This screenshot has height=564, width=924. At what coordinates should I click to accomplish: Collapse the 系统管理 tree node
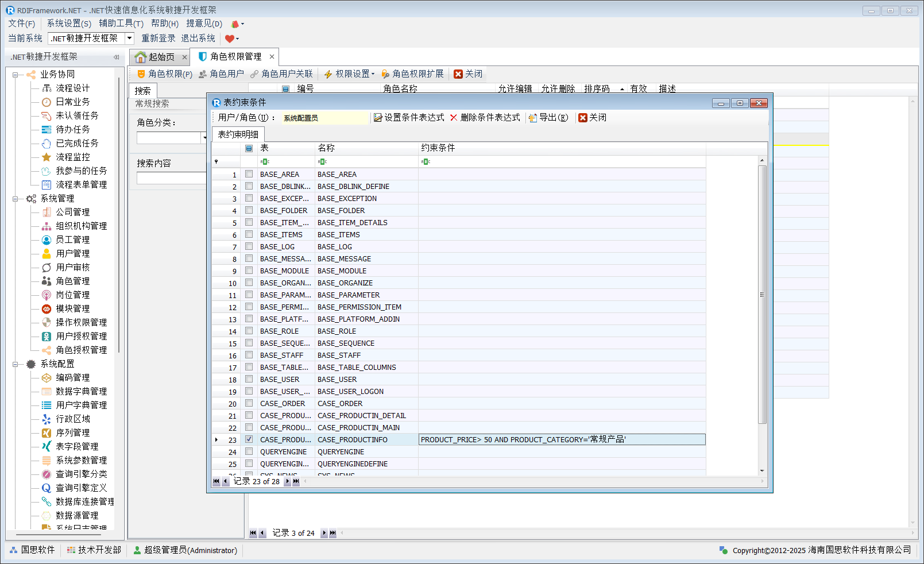point(16,199)
